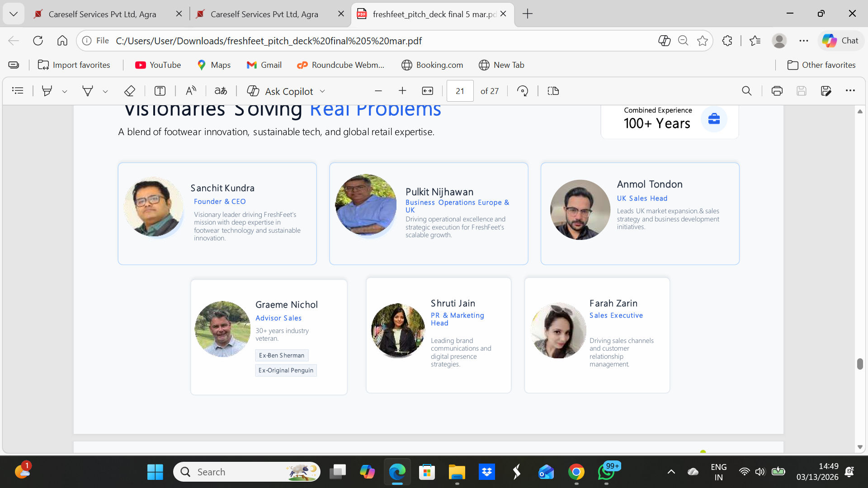868x488 pixels.
Task: Expand the Draw options dropdown arrow
Action: [x=105, y=91]
